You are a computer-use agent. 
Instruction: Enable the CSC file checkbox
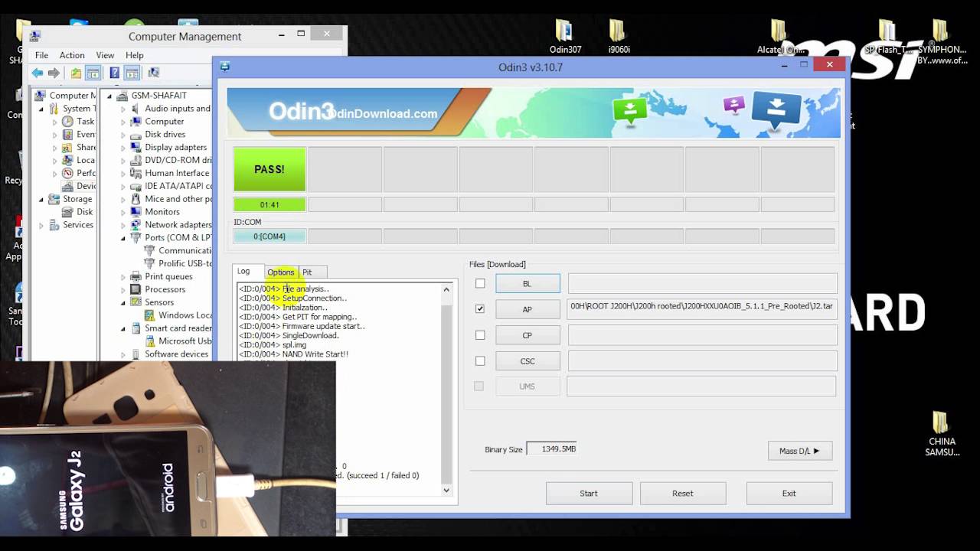click(x=480, y=360)
